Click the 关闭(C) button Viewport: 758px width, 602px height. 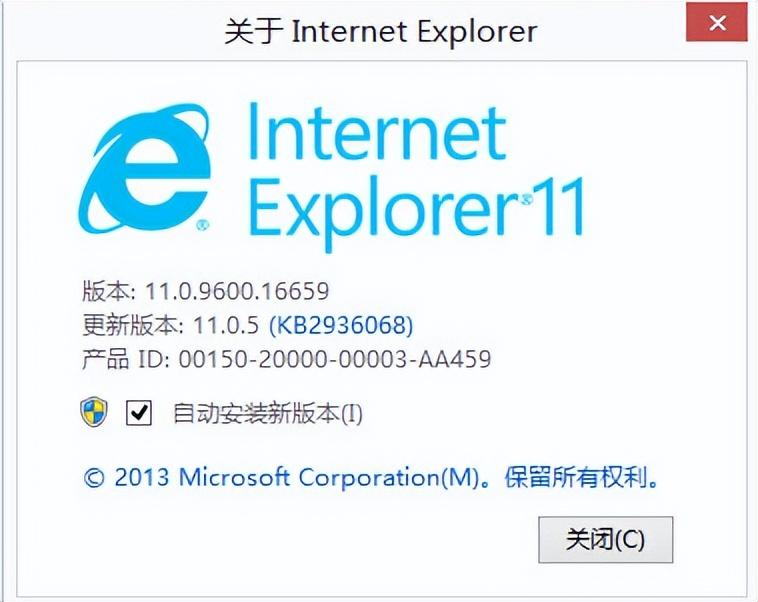pyautogui.click(x=606, y=539)
